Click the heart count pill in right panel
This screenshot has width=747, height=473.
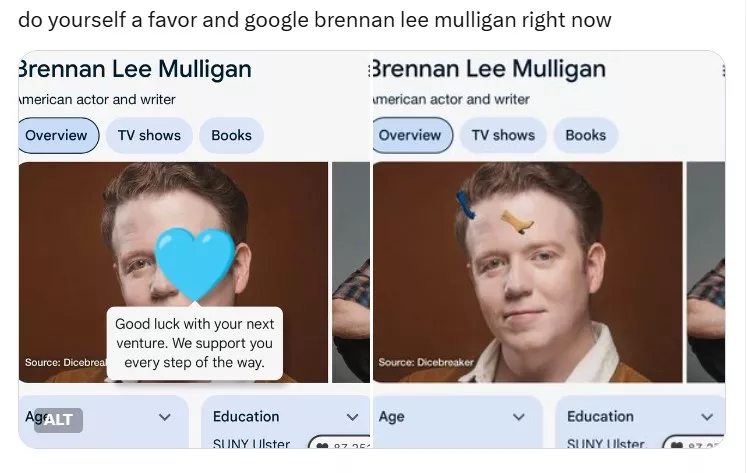(x=694, y=443)
